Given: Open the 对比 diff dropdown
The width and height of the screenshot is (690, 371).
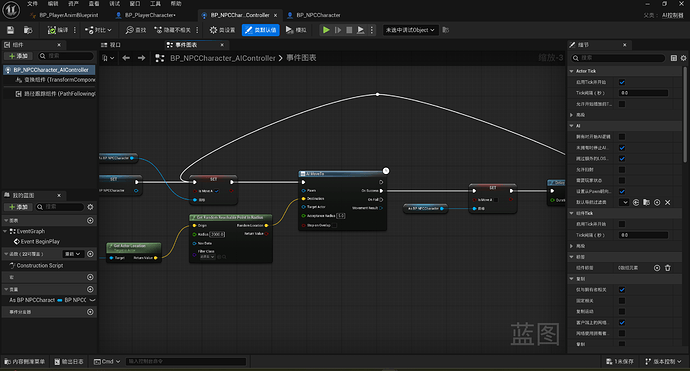Looking at the screenshot, I should [98, 30].
